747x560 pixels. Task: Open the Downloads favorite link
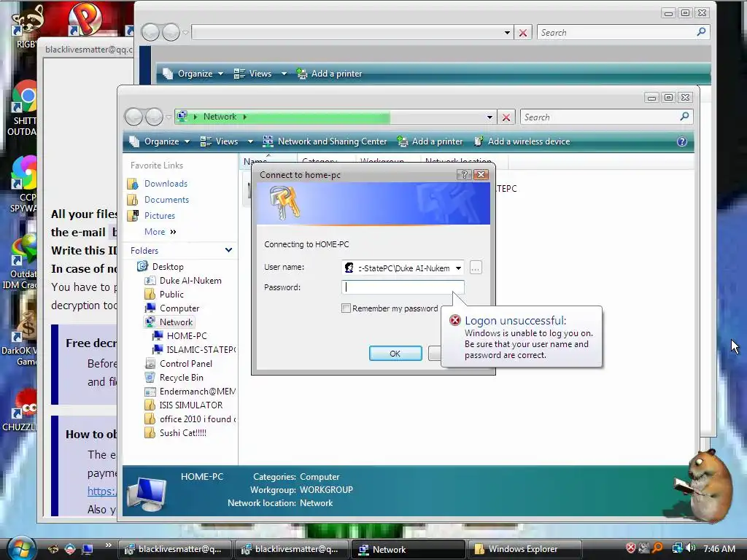pos(166,183)
